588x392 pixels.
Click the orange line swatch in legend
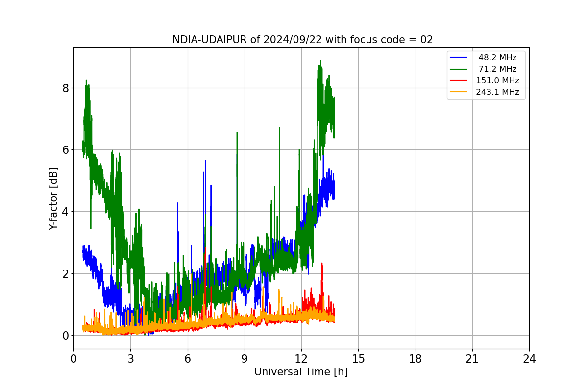pyautogui.click(x=459, y=92)
